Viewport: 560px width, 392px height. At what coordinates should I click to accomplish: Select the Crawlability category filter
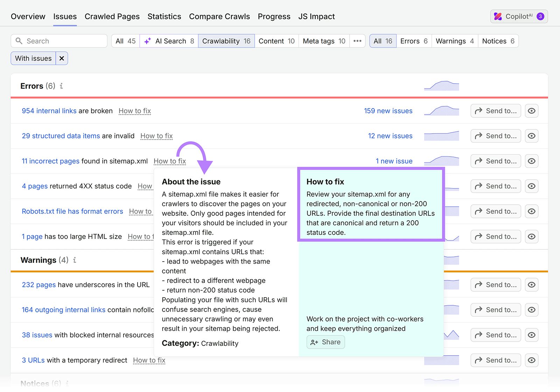[226, 41]
